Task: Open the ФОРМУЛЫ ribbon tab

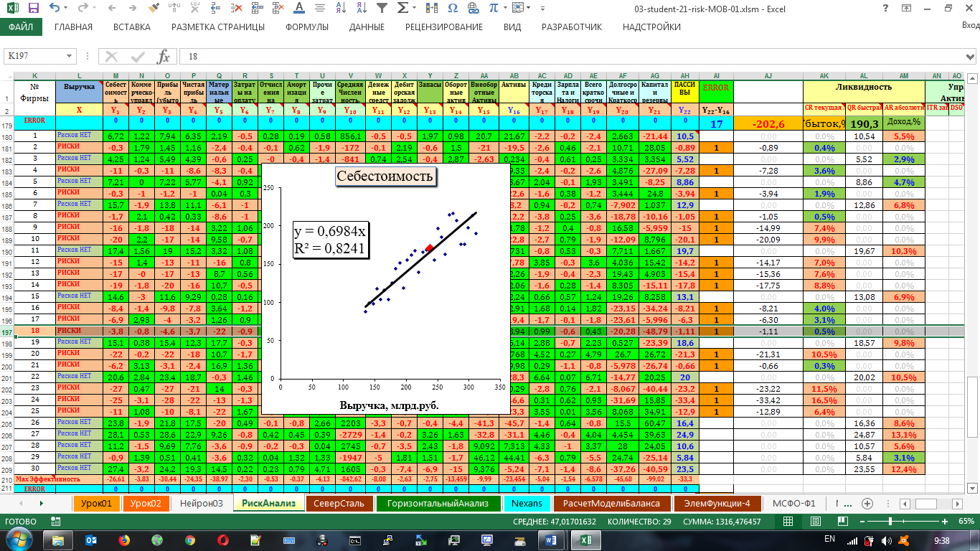Action: tap(306, 27)
